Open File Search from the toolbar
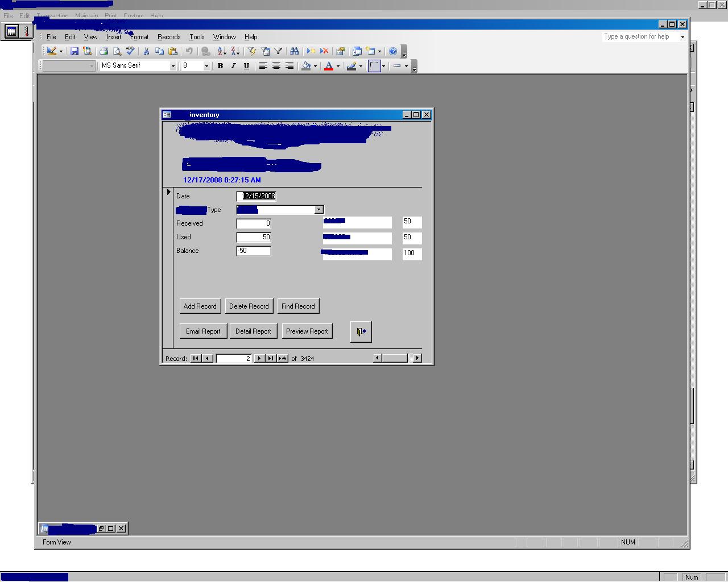Screen dimensions: 728x582 click(x=88, y=51)
